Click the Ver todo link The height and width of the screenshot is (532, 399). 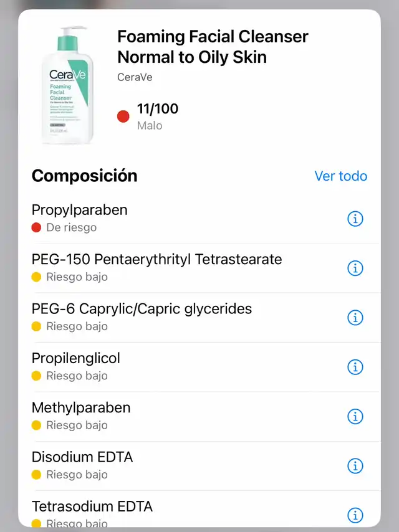click(340, 176)
